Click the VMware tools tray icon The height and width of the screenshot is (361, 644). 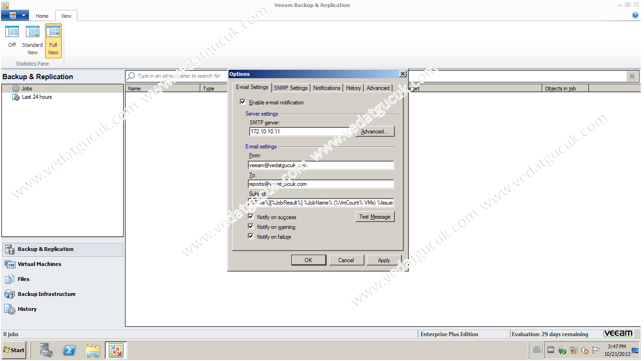coord(551,350)
